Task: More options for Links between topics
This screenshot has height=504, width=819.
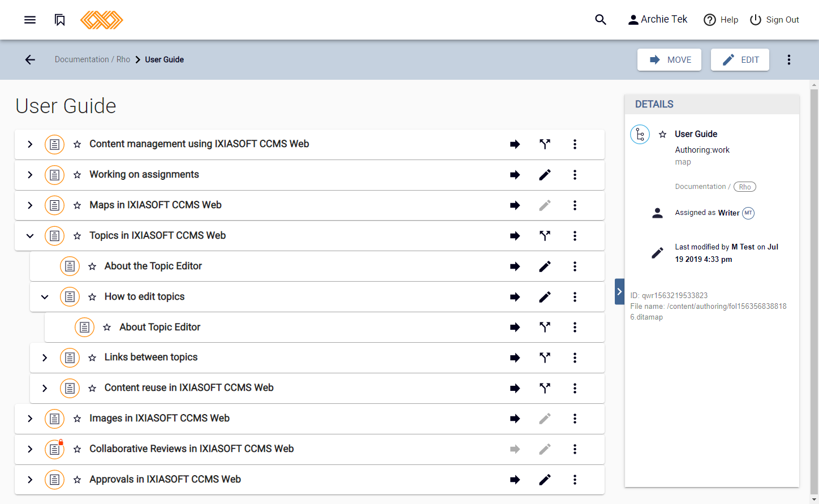Action: click(575, 357)
